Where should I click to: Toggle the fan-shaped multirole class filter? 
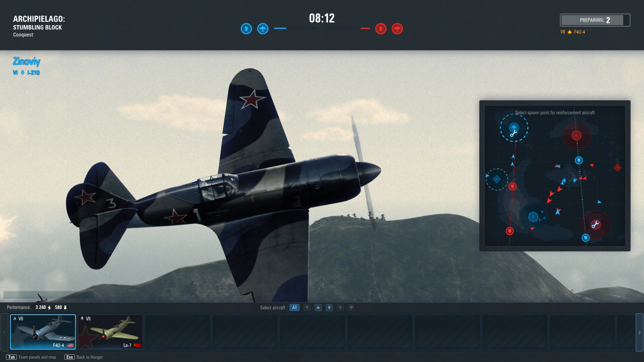click(x=318, y=307)
